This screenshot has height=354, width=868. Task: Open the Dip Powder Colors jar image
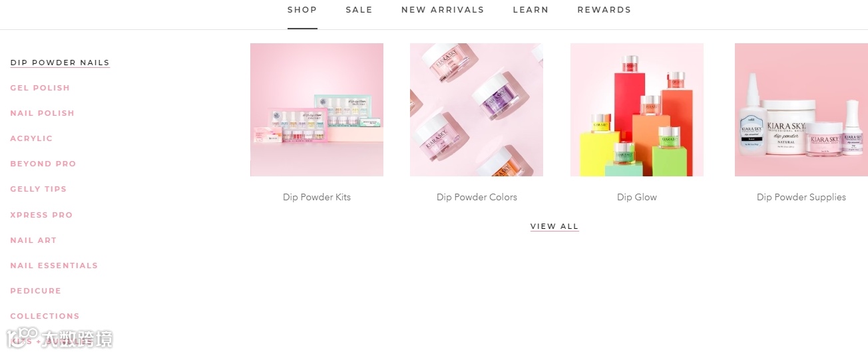pos(477,110)
